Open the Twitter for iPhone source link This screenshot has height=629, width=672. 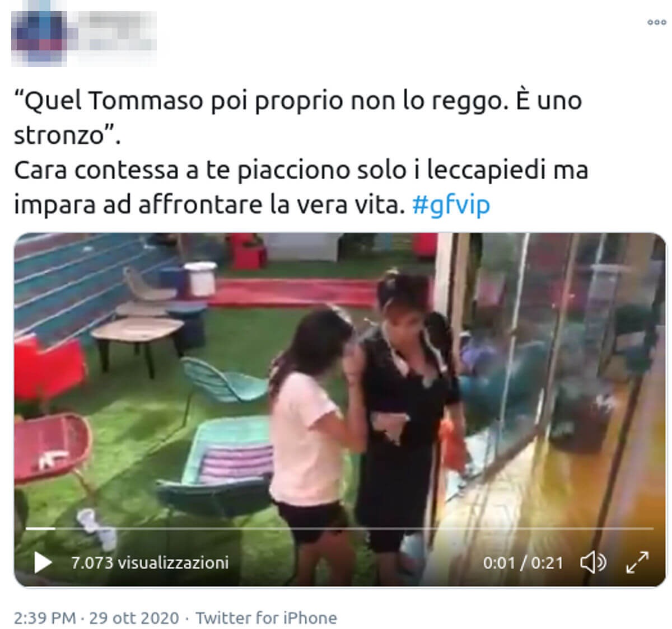pyautogui.click(x=266, y=618)
